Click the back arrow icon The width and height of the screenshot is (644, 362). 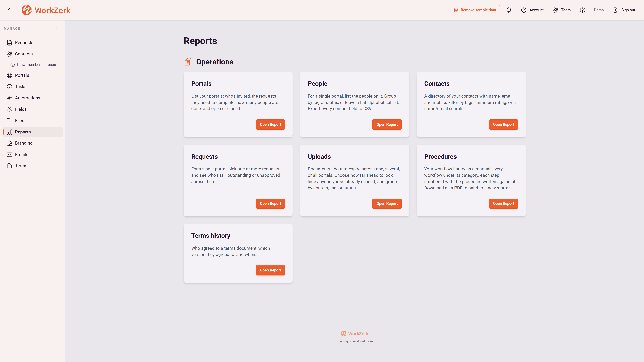pos(9,10)
